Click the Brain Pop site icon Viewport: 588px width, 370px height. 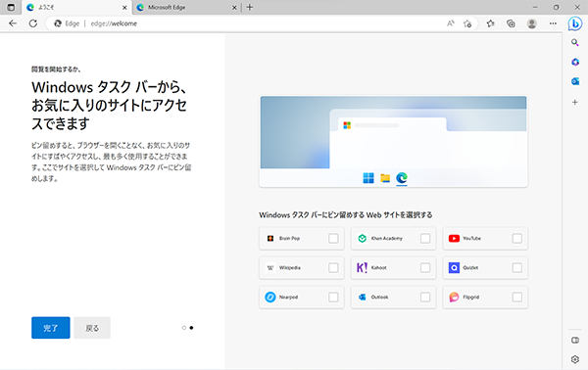pyautogui.click(x=270, y=238)
